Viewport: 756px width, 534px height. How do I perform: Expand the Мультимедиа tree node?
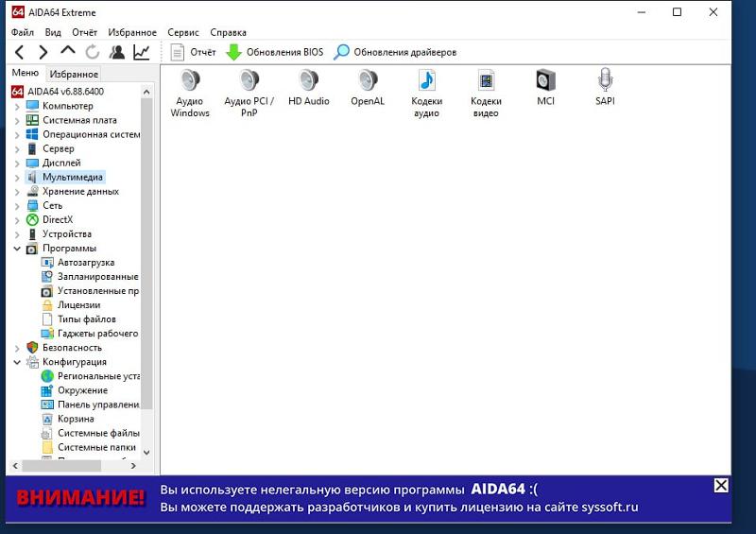pos(17,178)
